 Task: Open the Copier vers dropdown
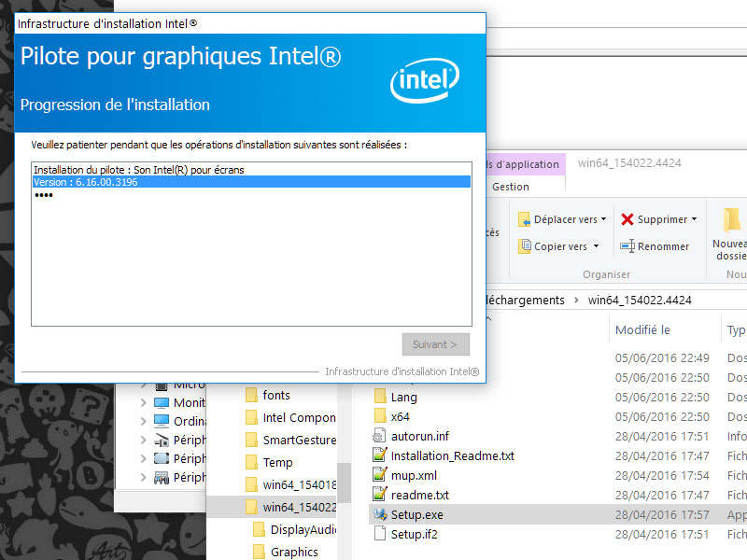[x=596, y=246]
